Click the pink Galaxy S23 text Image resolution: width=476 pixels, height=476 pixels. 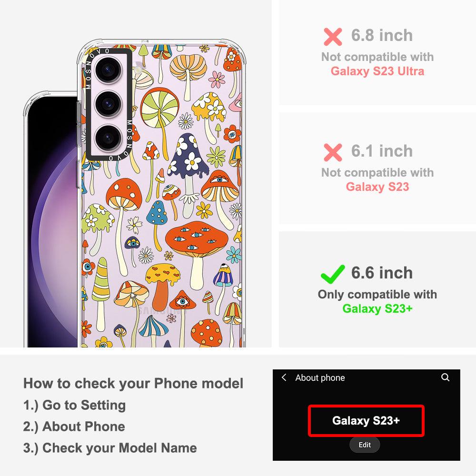tap(377, 187)
